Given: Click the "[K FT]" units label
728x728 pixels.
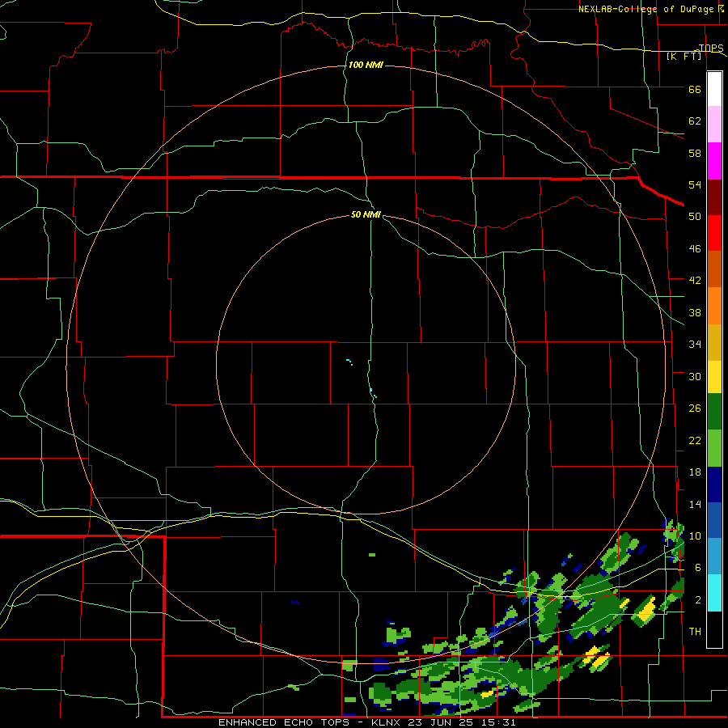Looking at the screenshot, I should click(684, 56).
